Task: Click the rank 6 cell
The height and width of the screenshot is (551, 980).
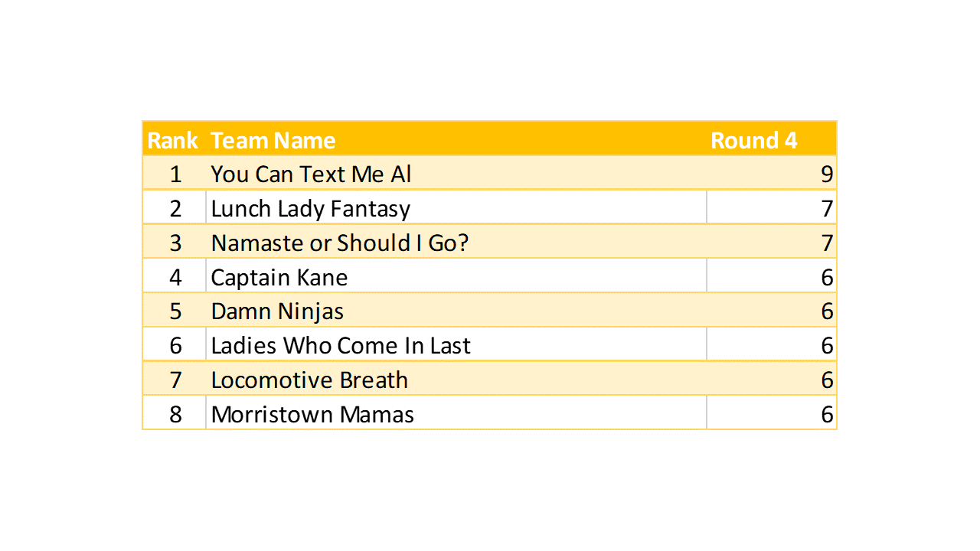Action: click(175, 346)
